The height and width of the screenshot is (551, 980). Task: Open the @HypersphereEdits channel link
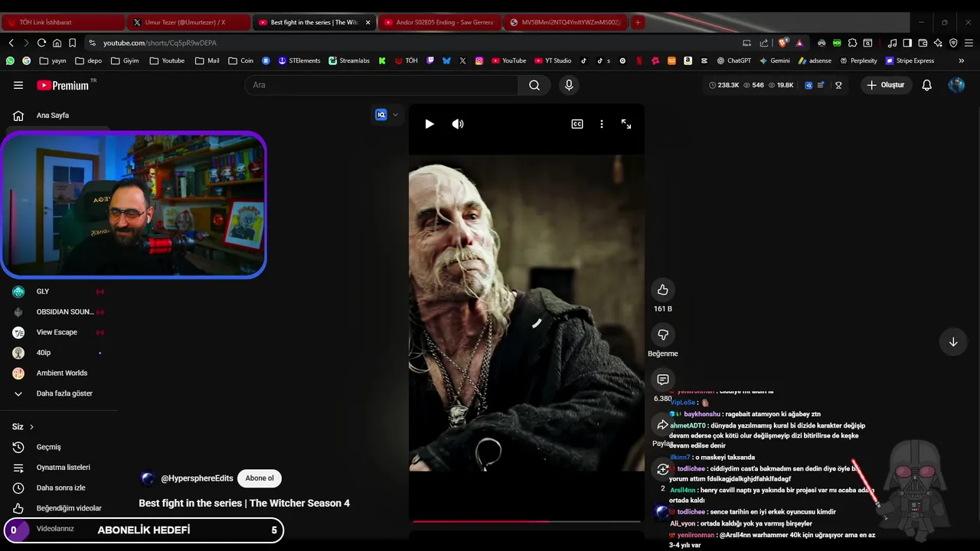click(197, 478)
